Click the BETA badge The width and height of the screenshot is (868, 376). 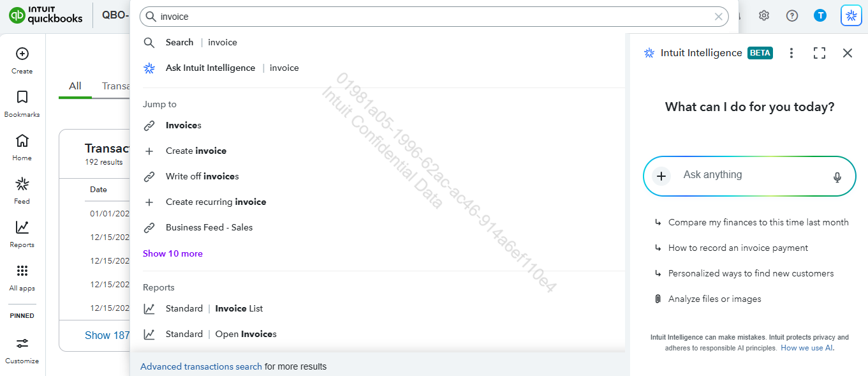[x=760, y=53]
